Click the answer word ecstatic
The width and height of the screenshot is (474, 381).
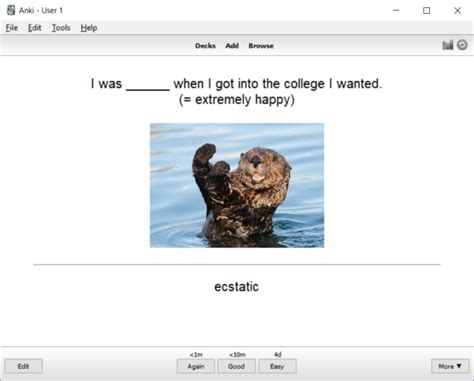point(236,286)
